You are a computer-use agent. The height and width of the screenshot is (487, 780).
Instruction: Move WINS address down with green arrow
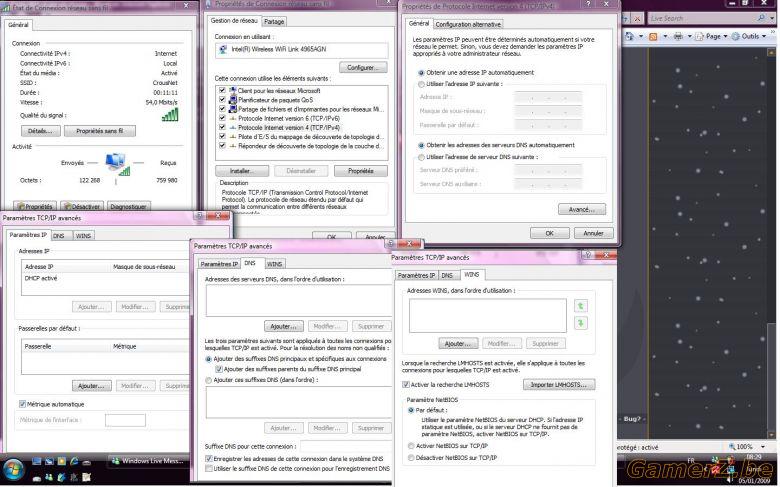(581, 323)
